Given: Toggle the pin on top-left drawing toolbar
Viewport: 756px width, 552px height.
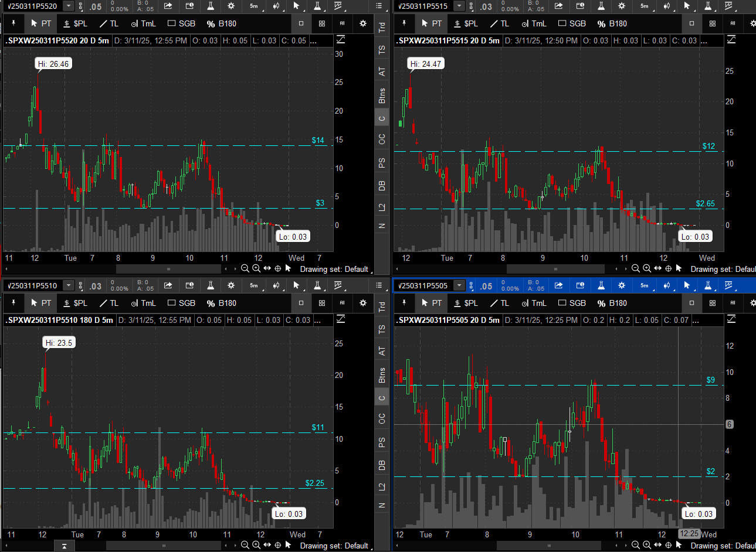Looking at the screenshot, I should point(13,23).
